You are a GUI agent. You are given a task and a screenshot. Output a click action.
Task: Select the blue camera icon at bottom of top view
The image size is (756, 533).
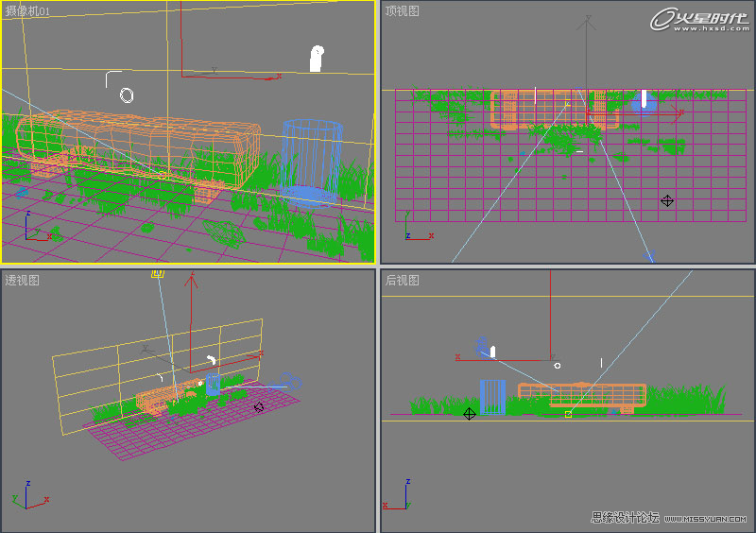point(649,256)
